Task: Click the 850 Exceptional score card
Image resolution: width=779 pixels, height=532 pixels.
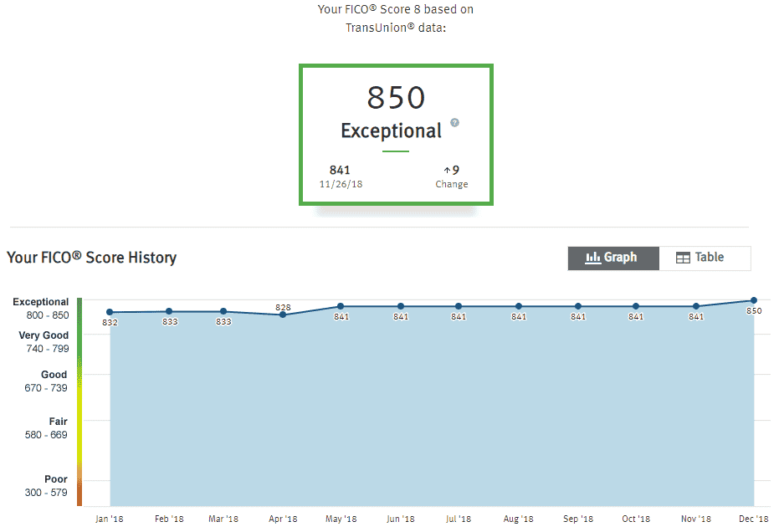Action: 396,134
